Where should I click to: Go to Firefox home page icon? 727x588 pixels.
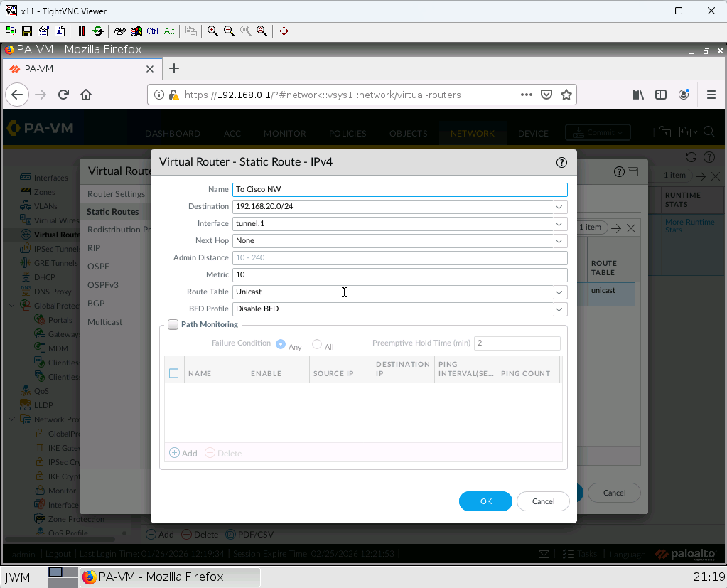(86, 95)
